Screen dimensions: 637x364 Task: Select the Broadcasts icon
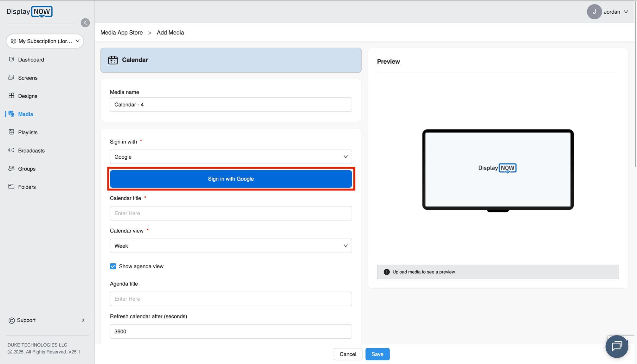point(11,150)
